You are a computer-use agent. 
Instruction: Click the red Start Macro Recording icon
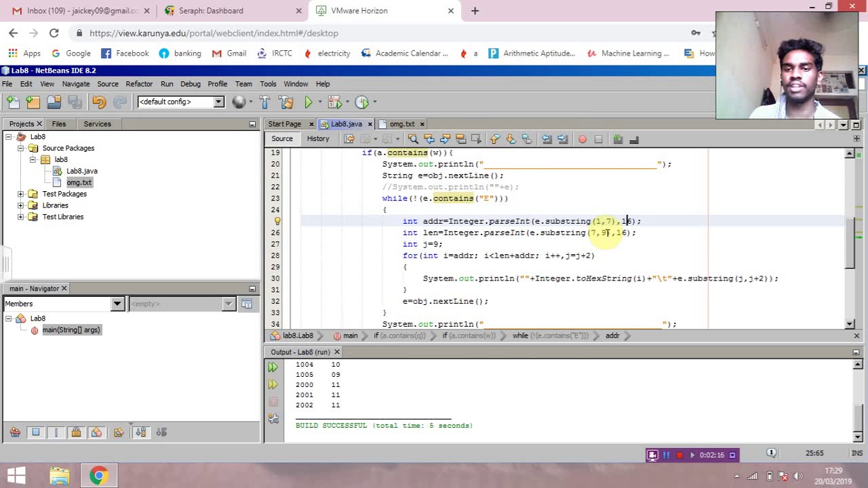583,139
